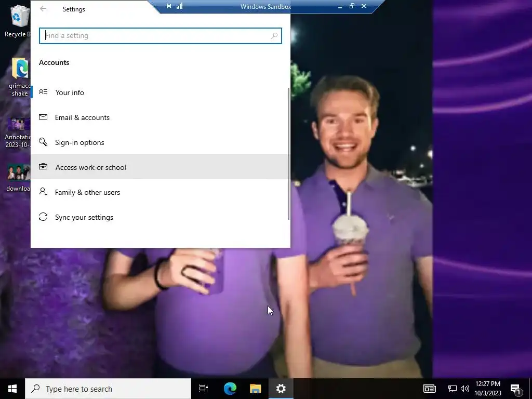Viewport: 532px width, 399px height.
Task: Click the Your info person icon
Action: pos(43,92)
